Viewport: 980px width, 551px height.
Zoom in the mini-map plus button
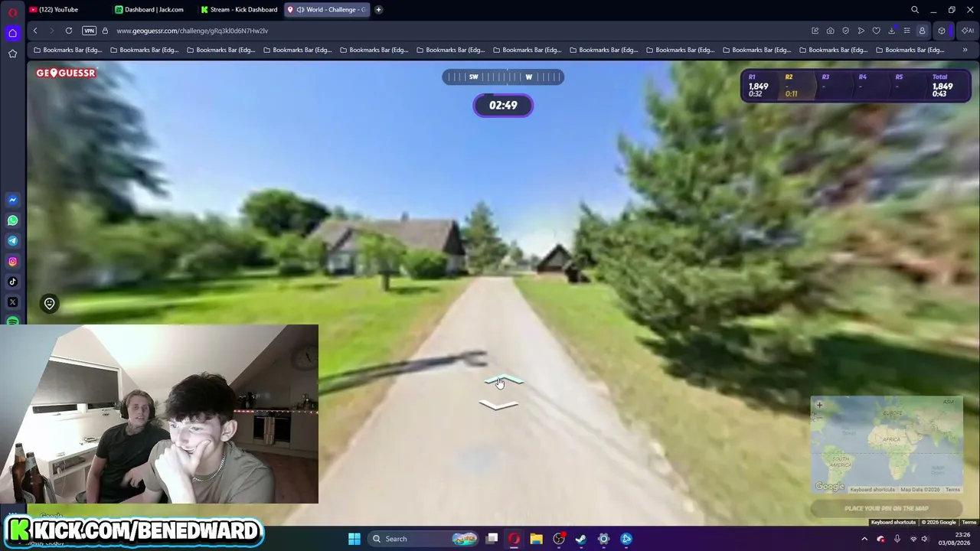(x=819, y=405)
